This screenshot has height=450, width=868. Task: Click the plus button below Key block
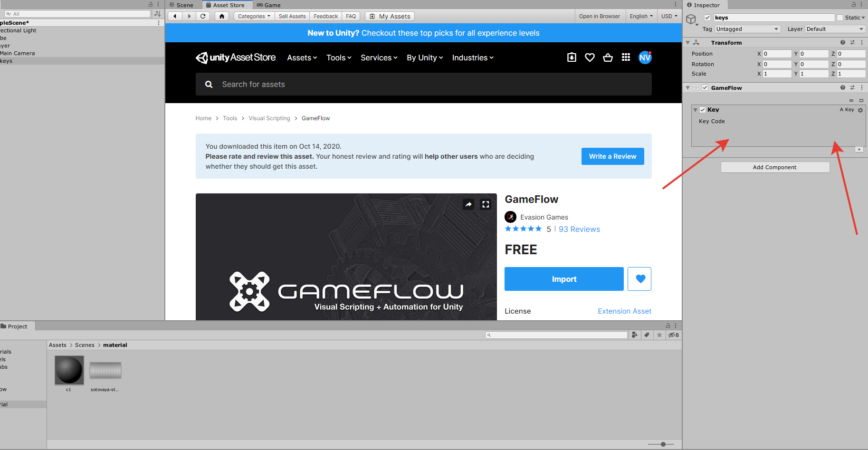[859, 150]
